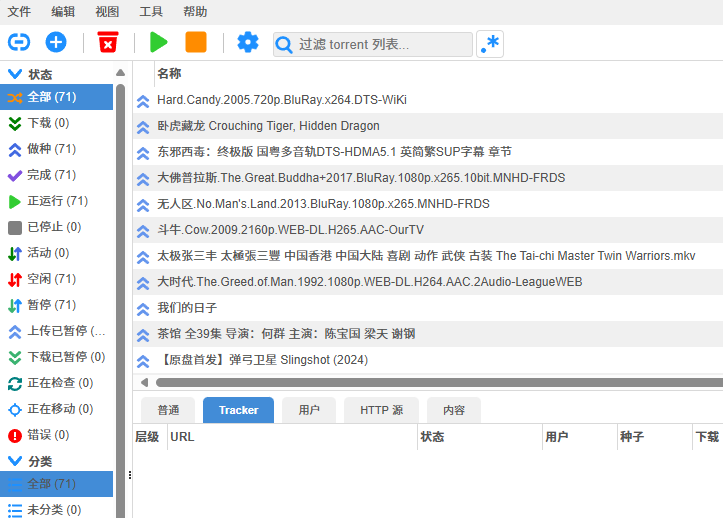The image size is (723, 518).
Task: Collapse the 分类 section chevron
Action: [14, 461]
